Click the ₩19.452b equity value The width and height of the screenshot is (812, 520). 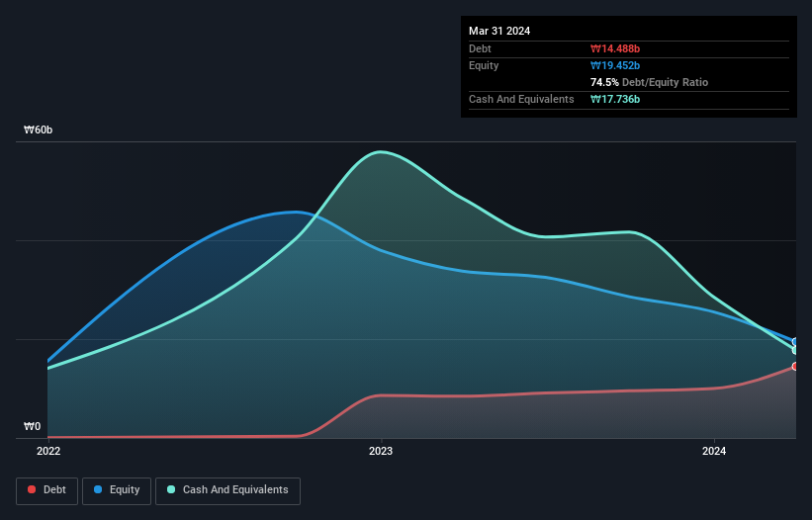pos(615,65)
